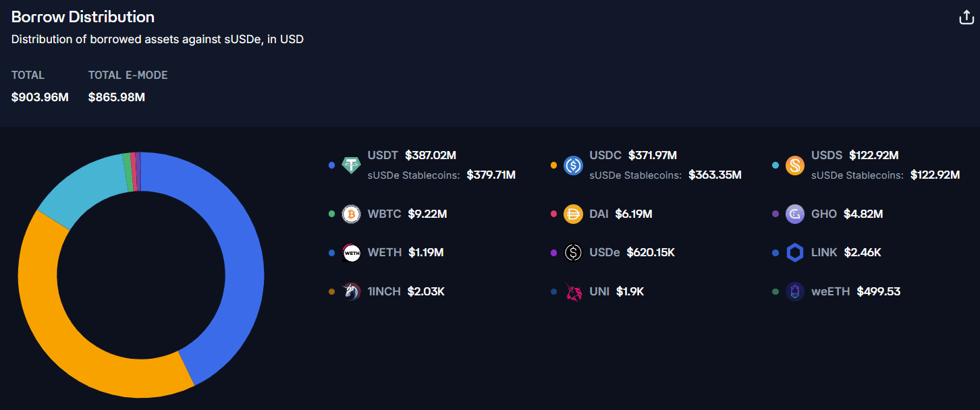Viewport: 980px width, 410px height.
Task: Click the orange USDC legend dot
Action: 553,165
